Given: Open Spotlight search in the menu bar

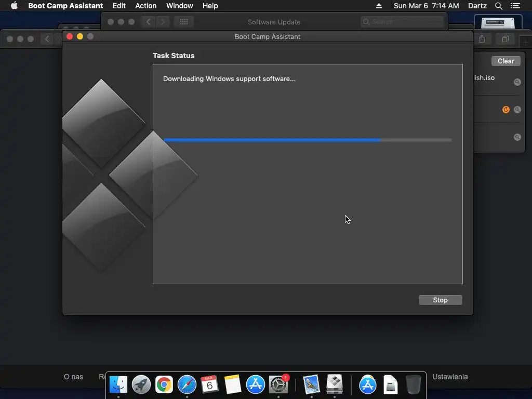Looking at the screenshot, I should tap(498, 6).
